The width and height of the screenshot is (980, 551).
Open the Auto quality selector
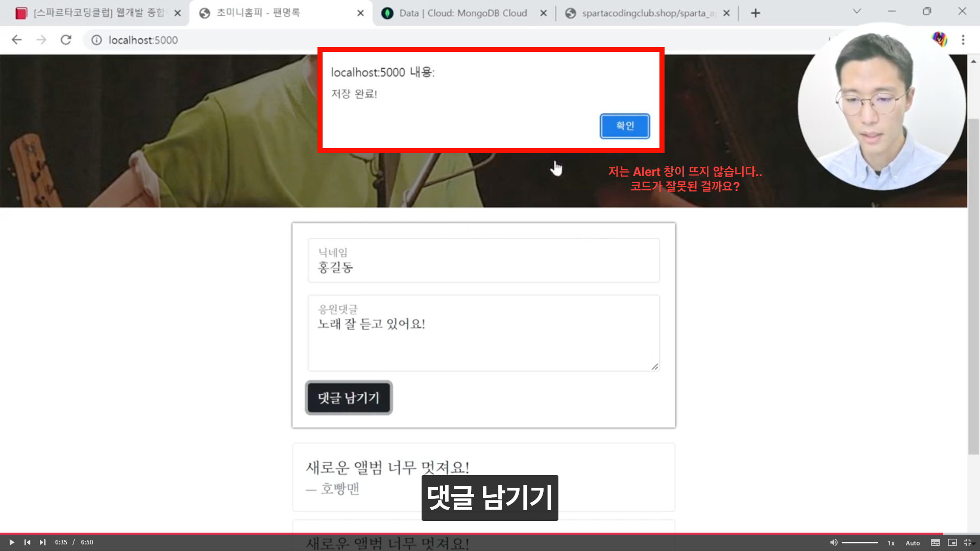click(913, 543)
